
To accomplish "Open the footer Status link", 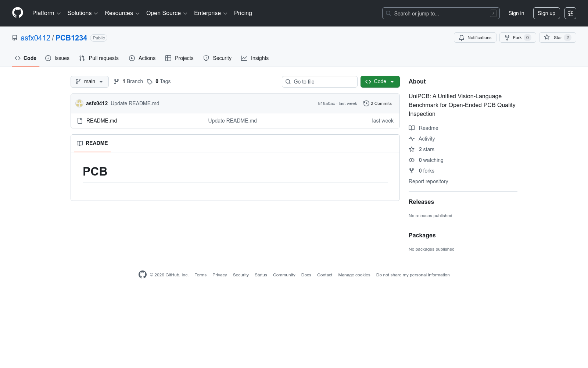I will (261, 275).
